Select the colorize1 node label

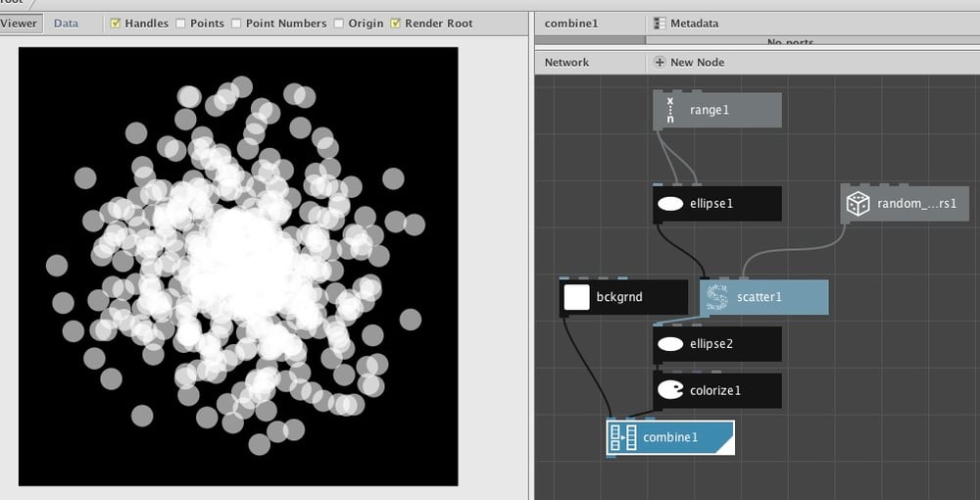pos(715,390)
